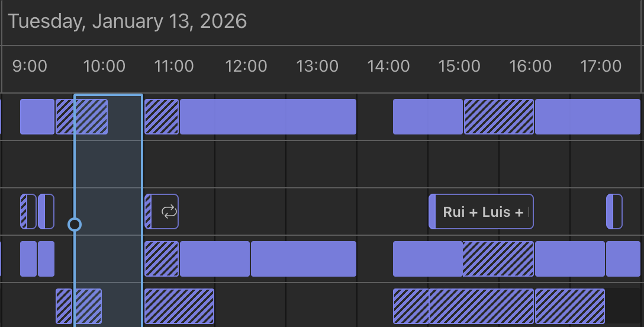Viewport: 644px width, 327px height.
Task: Click the 17:00 time label
Action: 601,66
